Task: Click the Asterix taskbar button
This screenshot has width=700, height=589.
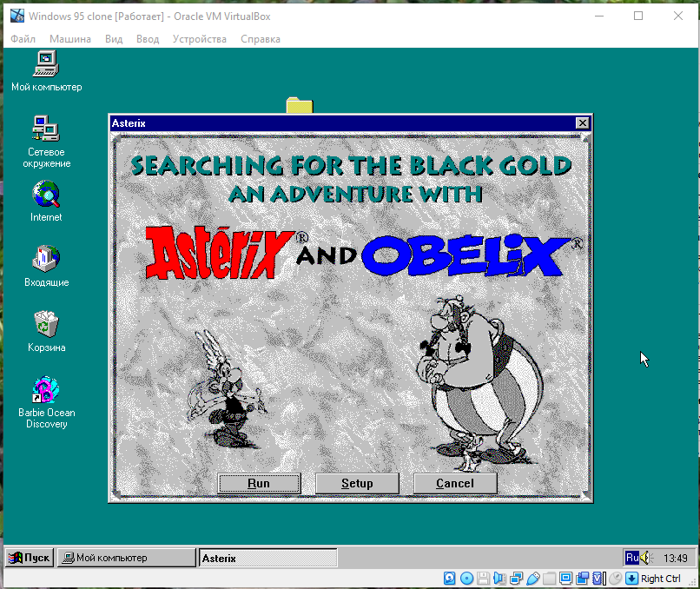Action: [x=267, y=558]
